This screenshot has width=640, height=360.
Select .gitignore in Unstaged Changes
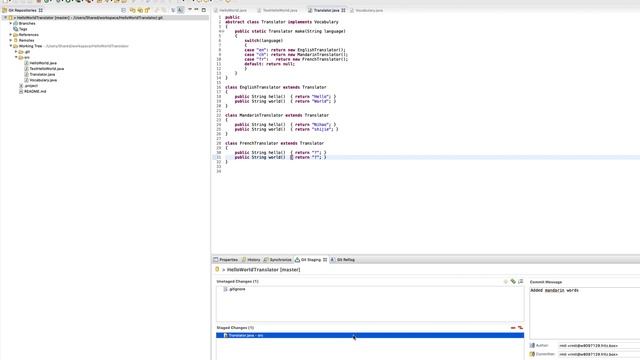pos(235,289)
